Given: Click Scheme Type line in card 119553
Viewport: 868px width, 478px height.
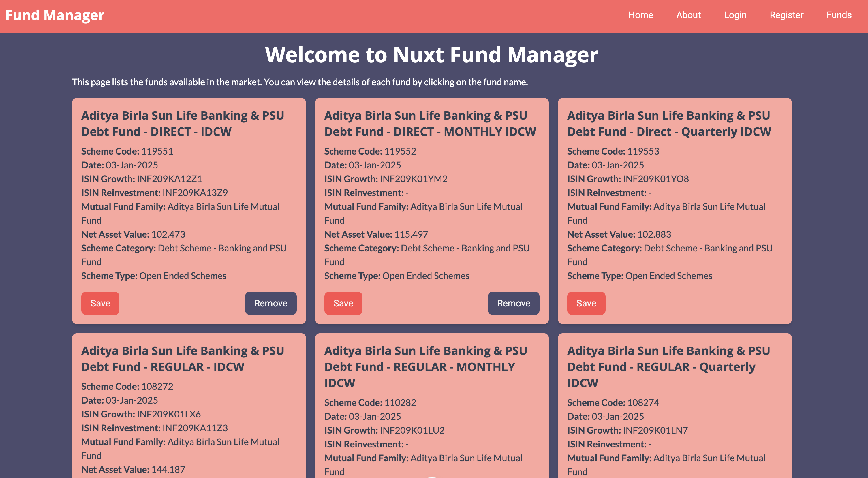Looking at the screenshot, I should click(x=640, y=276).
